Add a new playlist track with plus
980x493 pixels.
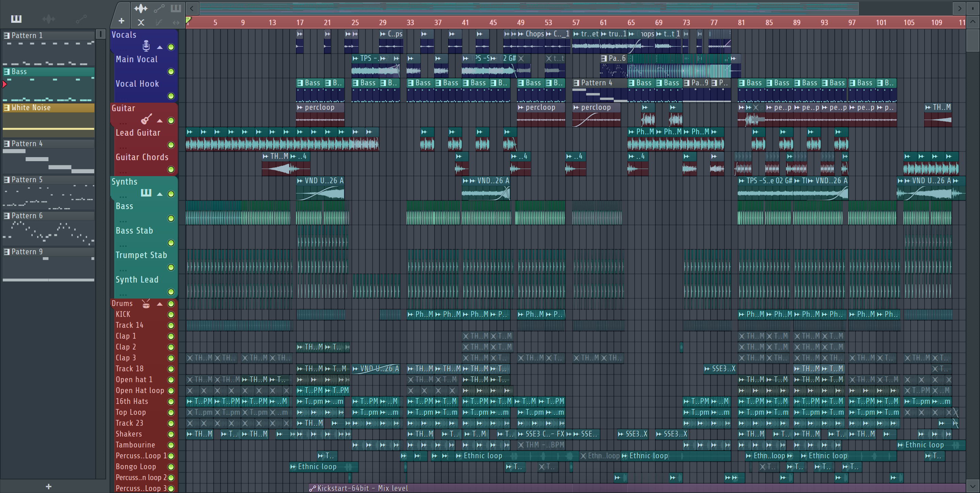(x=121, y=21)
